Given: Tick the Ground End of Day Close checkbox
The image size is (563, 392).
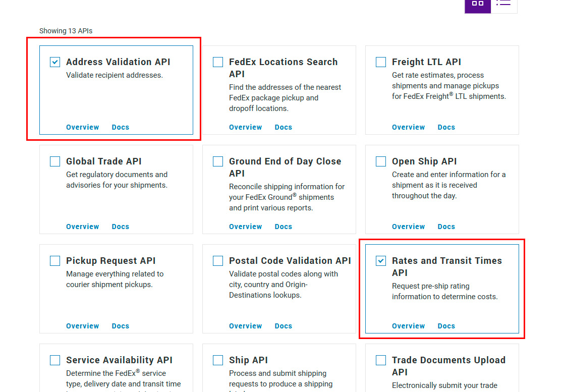Looking at the screenshot, I should click(218, 161).
